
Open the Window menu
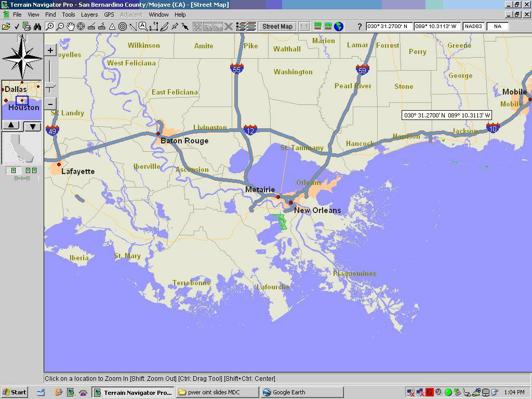coord(158,15)
